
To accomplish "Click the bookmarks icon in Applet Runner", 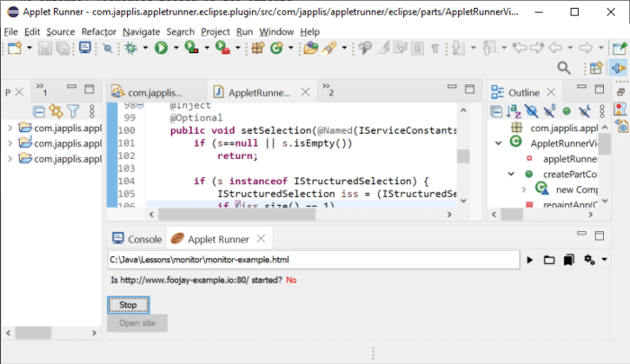I will 569,260.
